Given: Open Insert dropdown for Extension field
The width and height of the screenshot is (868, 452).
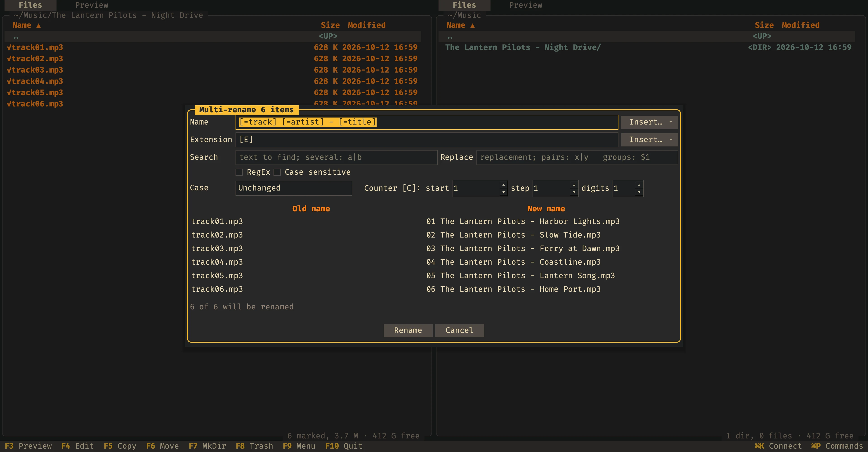Looking at the screenshot, I should pos(649,139).
